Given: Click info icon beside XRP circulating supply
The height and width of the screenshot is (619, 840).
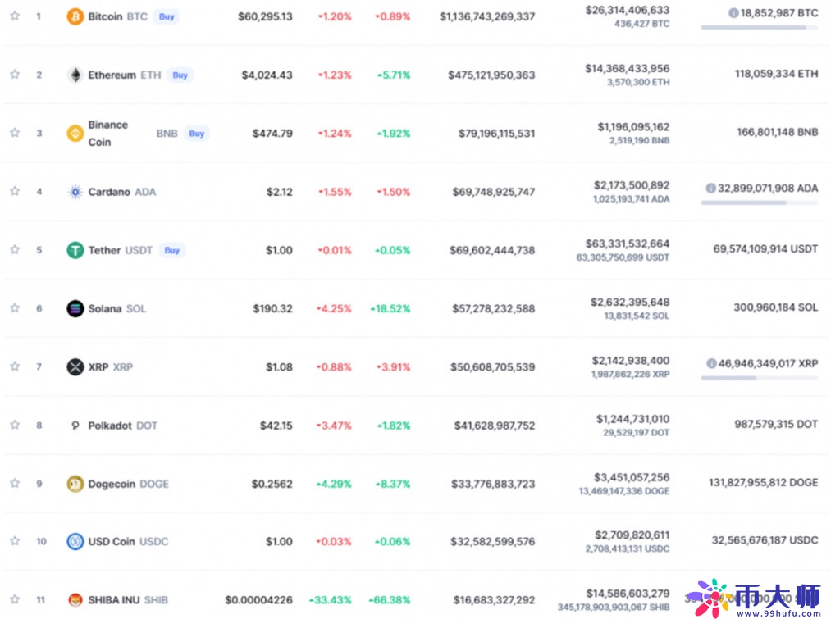Looking at the screenshot, I should coord(711,363).
